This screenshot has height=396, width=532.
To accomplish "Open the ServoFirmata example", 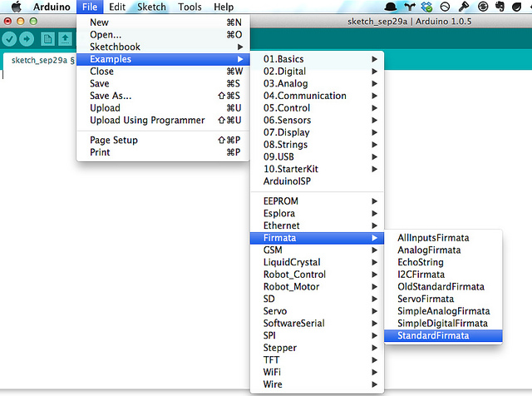I will 443,299.
